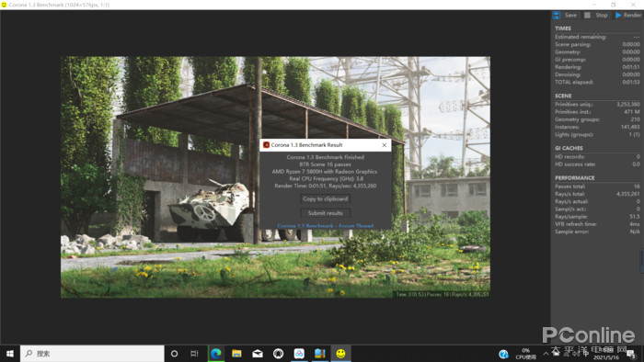
Task: Close the Corona 1.3 Benchmark Result dialog
Action: [384, 145]
